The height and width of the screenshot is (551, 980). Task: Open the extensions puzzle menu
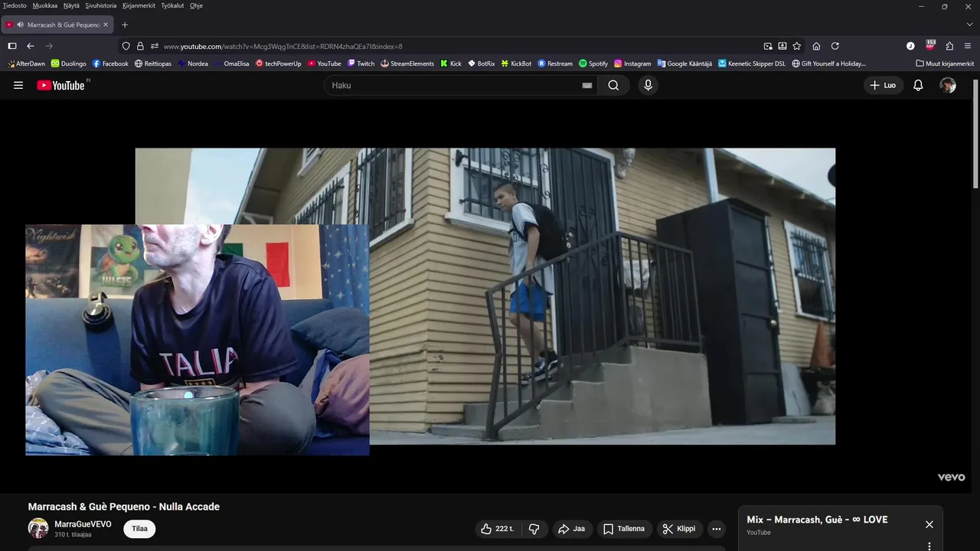point(949,46)
